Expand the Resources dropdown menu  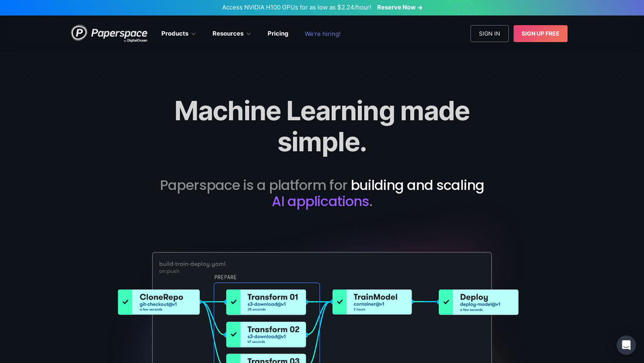tap(231, 33)
